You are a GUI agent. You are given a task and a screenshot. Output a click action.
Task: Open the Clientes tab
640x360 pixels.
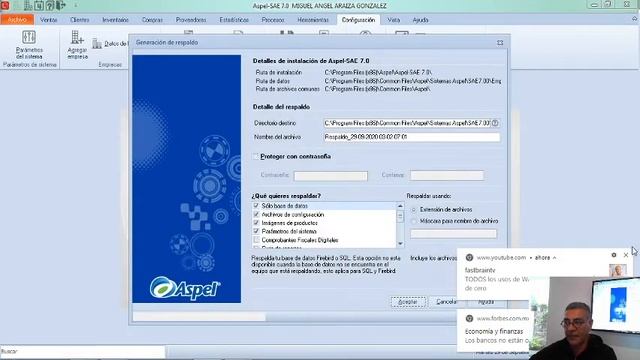click(x=80, y=20)
